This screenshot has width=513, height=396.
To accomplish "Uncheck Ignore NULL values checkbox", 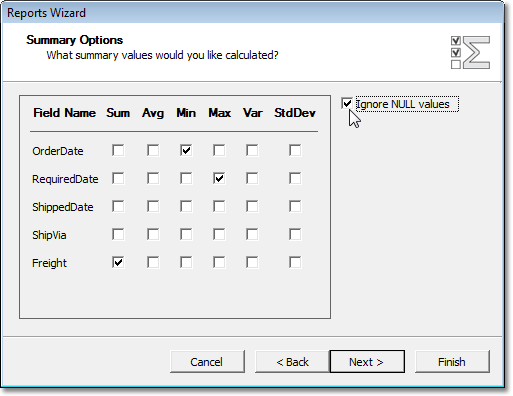I will pyautogui.click(x=347, y=104).
